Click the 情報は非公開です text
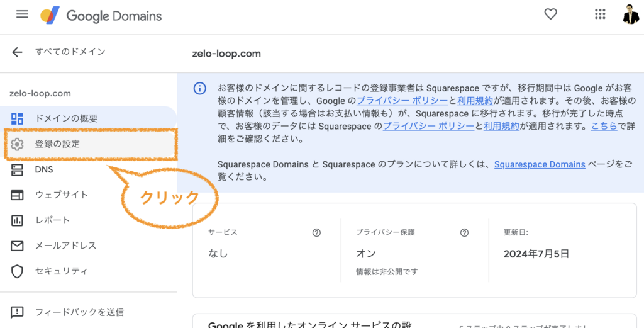Screen dimensions: 644x328 click(387, 272)
